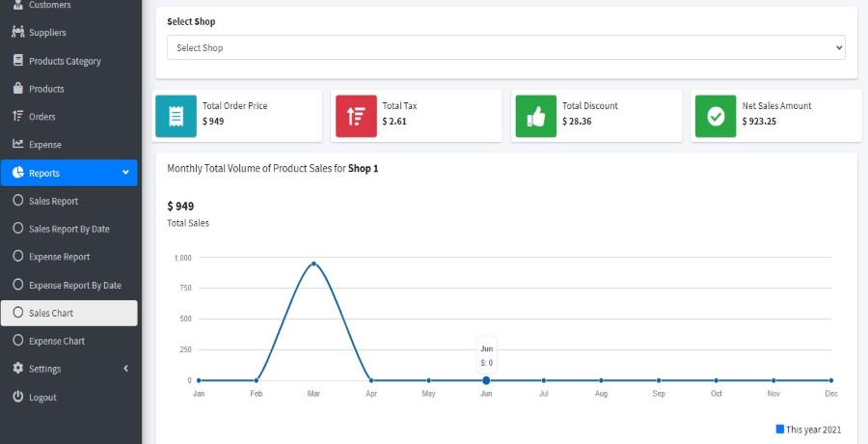Click the Net Sales Amount checkmark icon
The image size is (868, 444).
point(716,116)
